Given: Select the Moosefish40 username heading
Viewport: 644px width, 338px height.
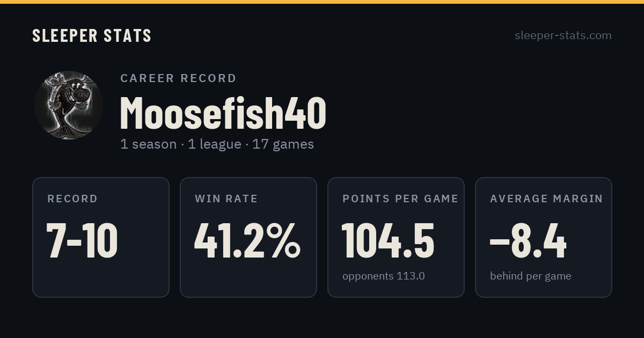Looking at the screenshot, I should pos(223,113).
